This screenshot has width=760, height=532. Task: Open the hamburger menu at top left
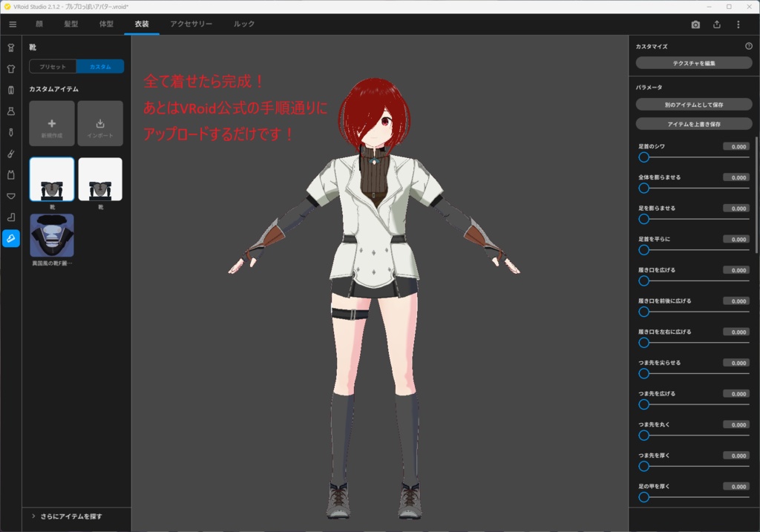point(12,24)
